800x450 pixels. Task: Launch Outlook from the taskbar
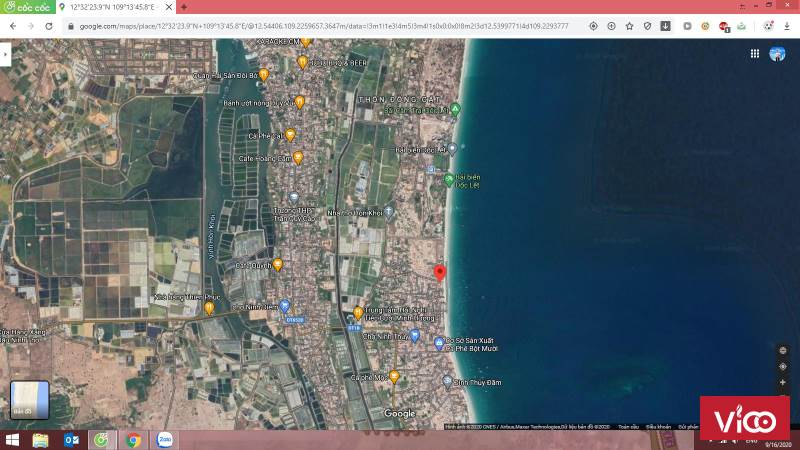click(x=71, y=439)
